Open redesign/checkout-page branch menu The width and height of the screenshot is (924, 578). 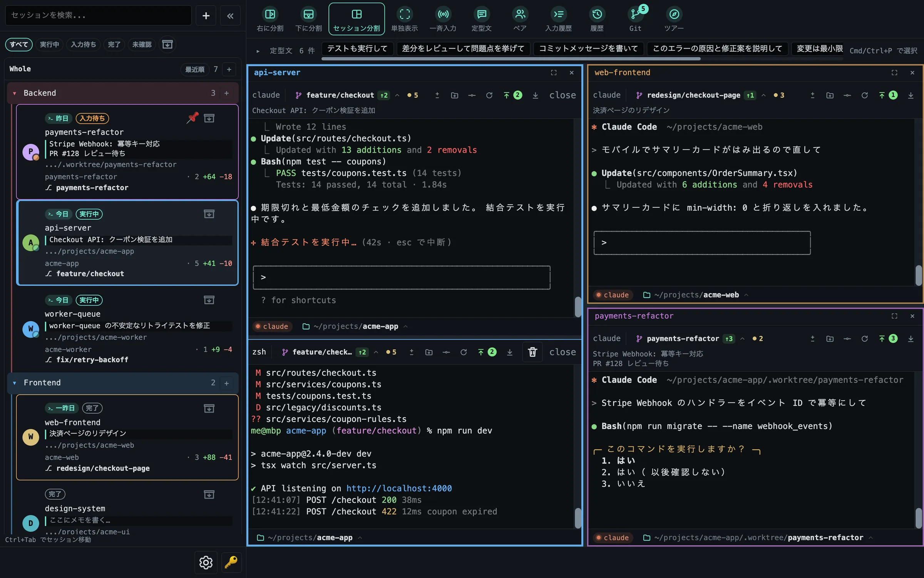click(763, 95)
